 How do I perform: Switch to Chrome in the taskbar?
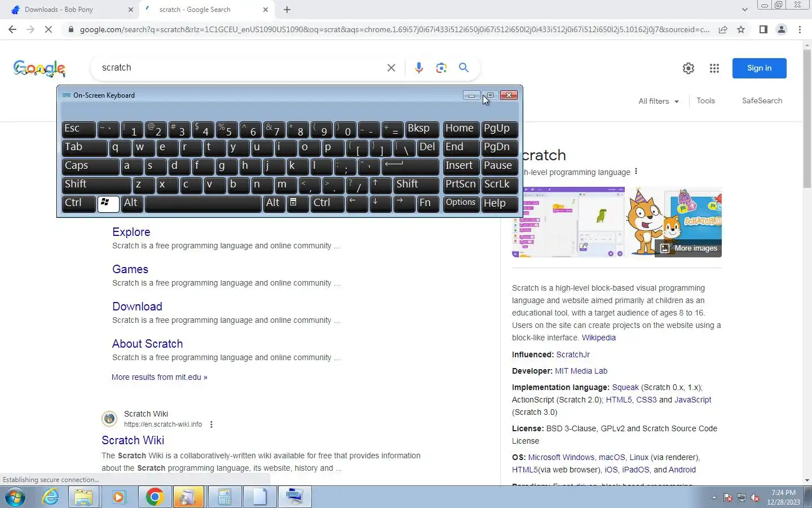click(154, 497)
